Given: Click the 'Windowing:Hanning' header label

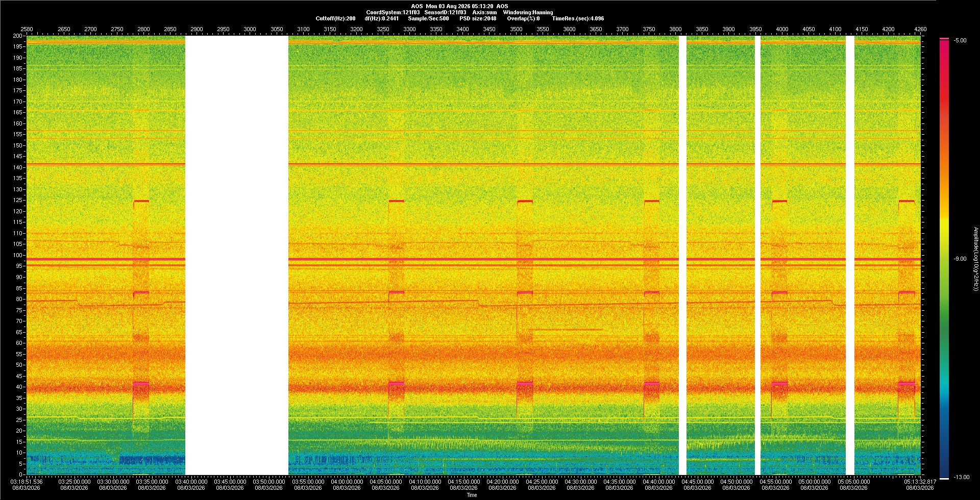Looking at the screenshot, I should (528, 12).
